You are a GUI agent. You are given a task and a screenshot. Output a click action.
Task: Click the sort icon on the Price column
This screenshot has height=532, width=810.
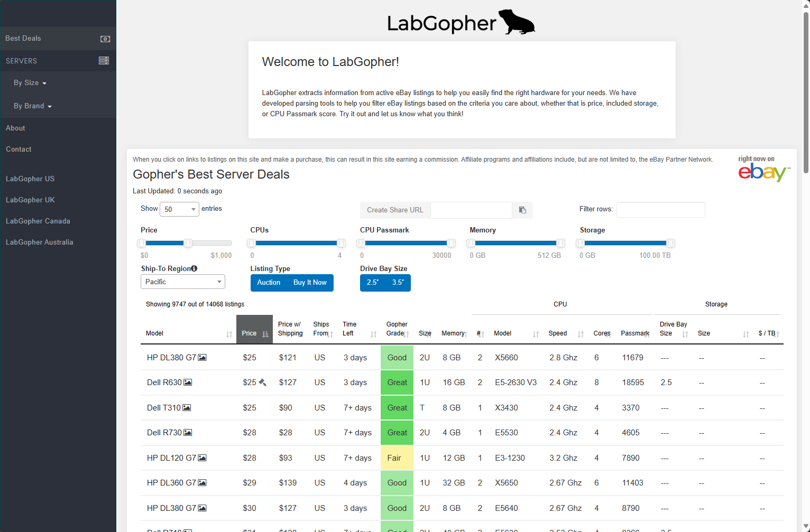click(x=265, y=334)
